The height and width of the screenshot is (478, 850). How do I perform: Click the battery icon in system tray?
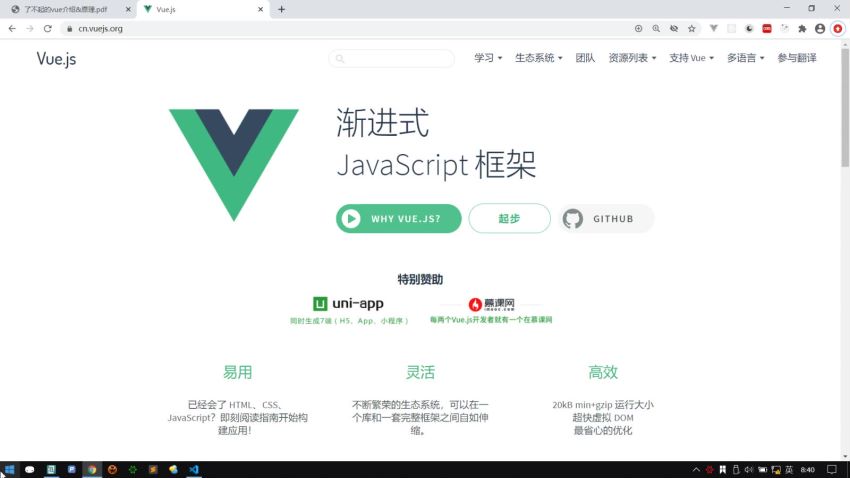tap(762, 470)
